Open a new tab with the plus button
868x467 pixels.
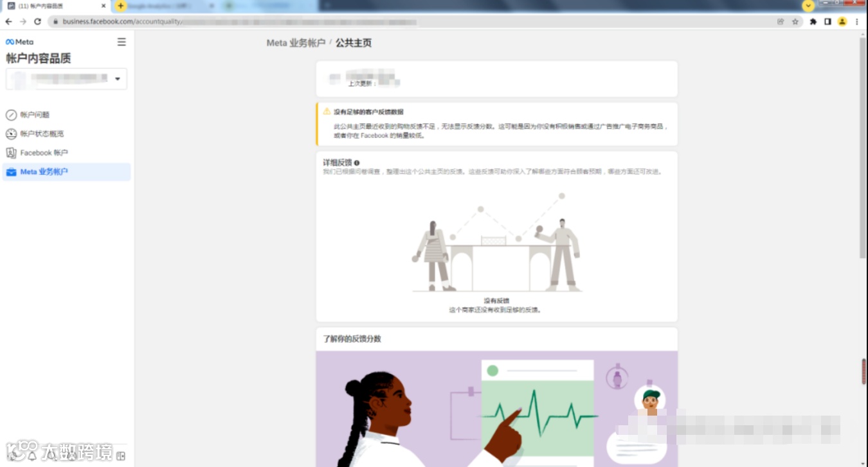click(120, 6)
